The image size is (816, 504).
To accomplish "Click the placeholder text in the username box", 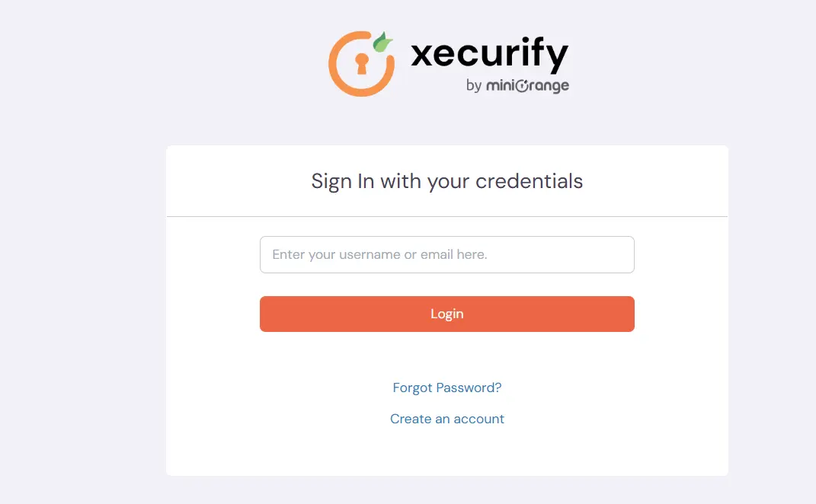I will point(379,254).
